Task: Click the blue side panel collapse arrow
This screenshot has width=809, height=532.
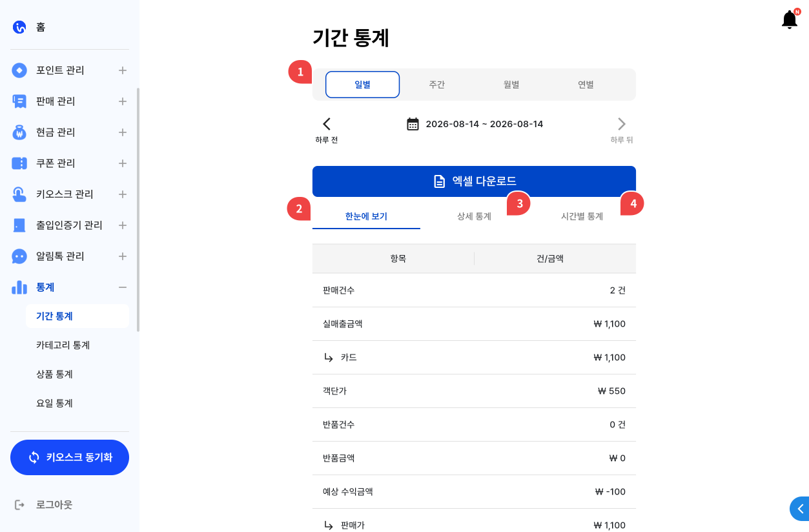Action: coord(801,509)
